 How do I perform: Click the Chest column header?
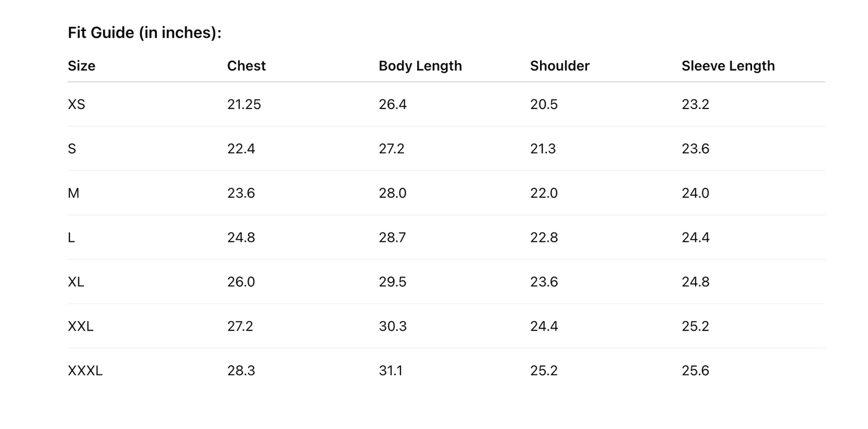246,66
